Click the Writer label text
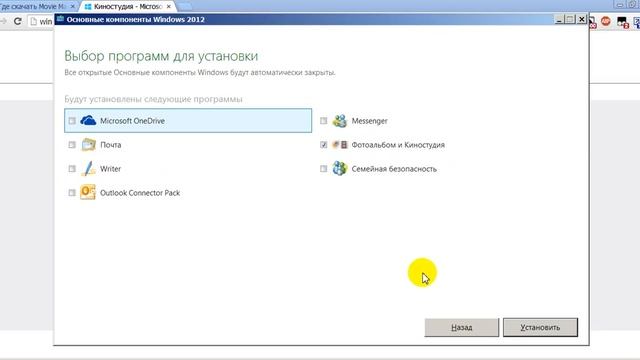 tap(111, 169)
